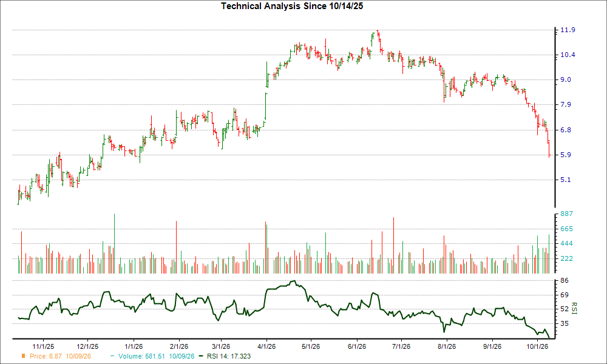Select the 12/1/25 date marker
The width and height of the screenshot is (607, 364).
[x=87, y=346]
